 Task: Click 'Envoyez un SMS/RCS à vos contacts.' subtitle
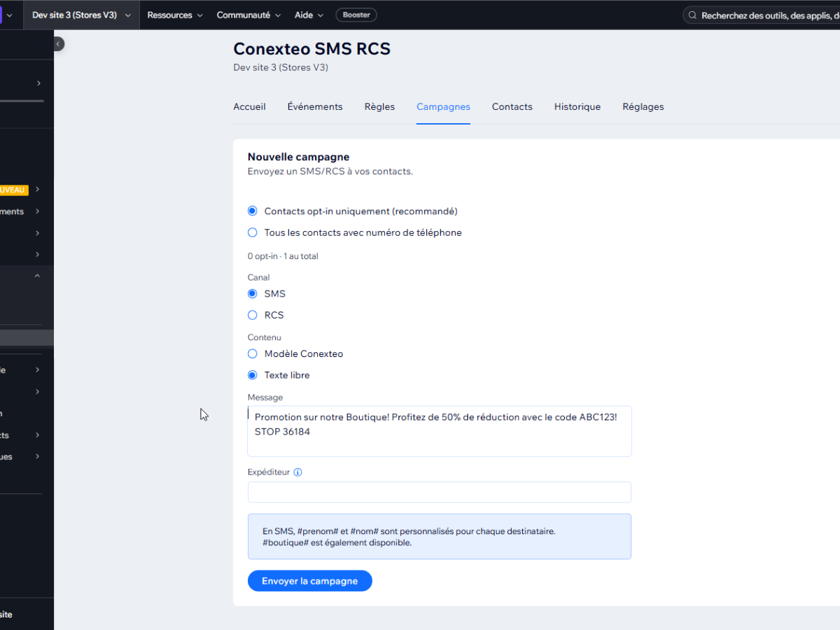tap(330, 171)
